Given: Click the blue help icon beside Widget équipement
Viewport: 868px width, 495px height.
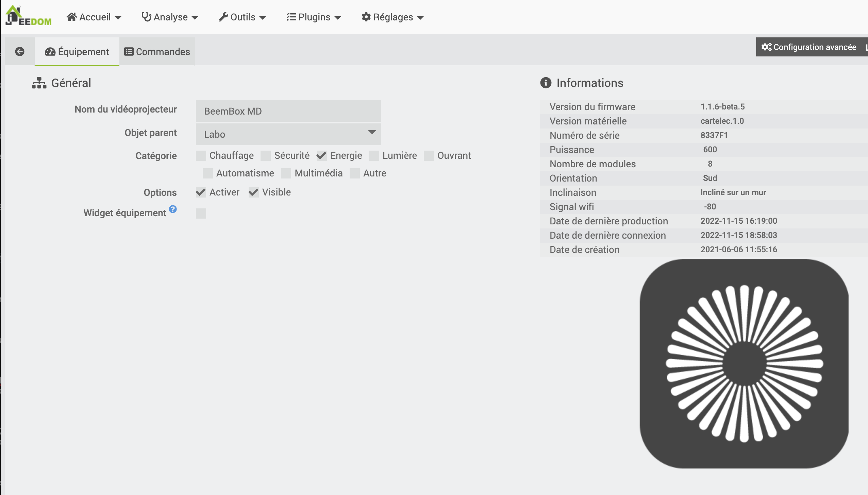Looking at the screenshot, I should pos(173,209).
